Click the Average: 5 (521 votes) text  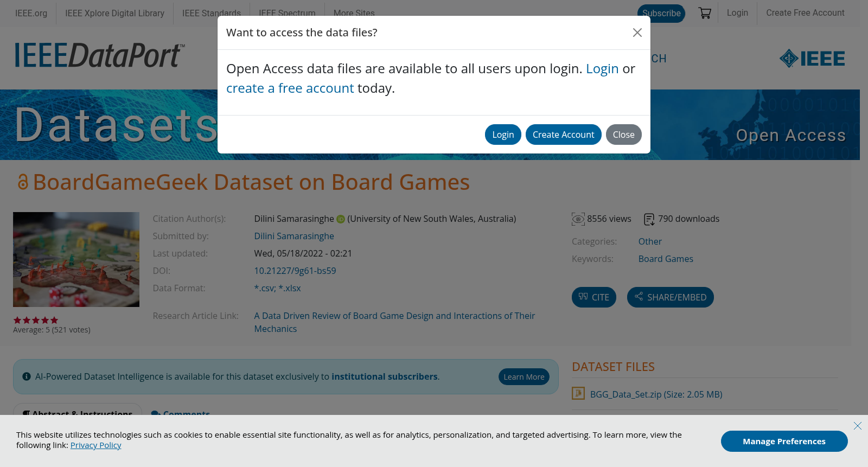(52, 330)
